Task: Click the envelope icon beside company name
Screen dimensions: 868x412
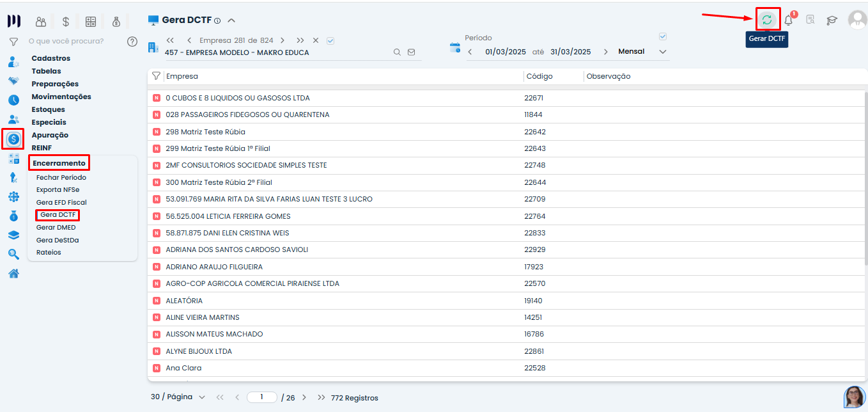Action: click(411, 52)
